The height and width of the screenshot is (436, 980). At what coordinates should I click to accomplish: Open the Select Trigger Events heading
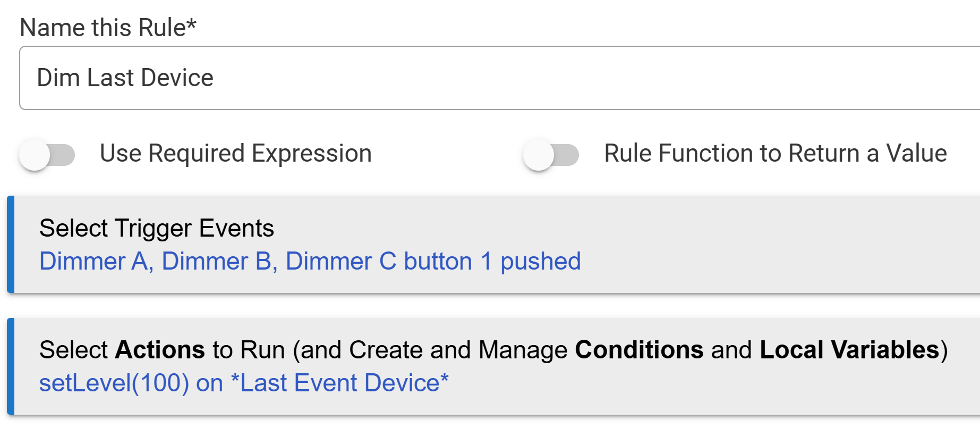[x=157, y=228]
